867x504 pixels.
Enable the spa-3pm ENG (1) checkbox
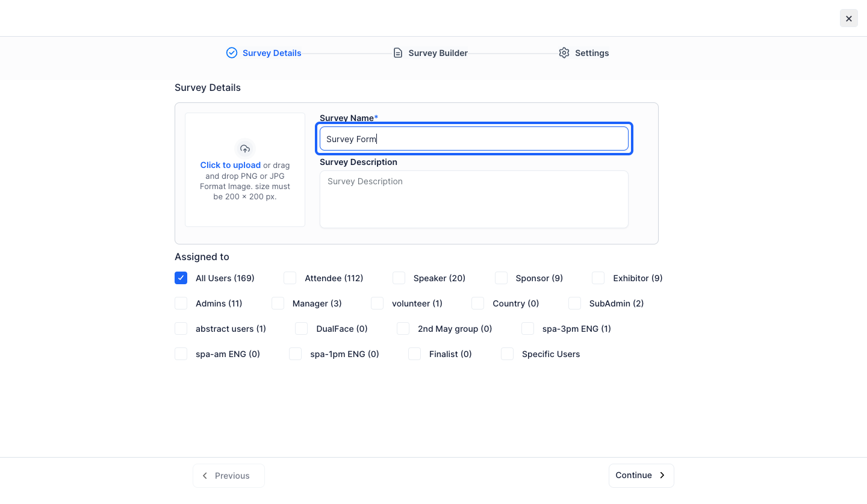[x=527, y=329]
